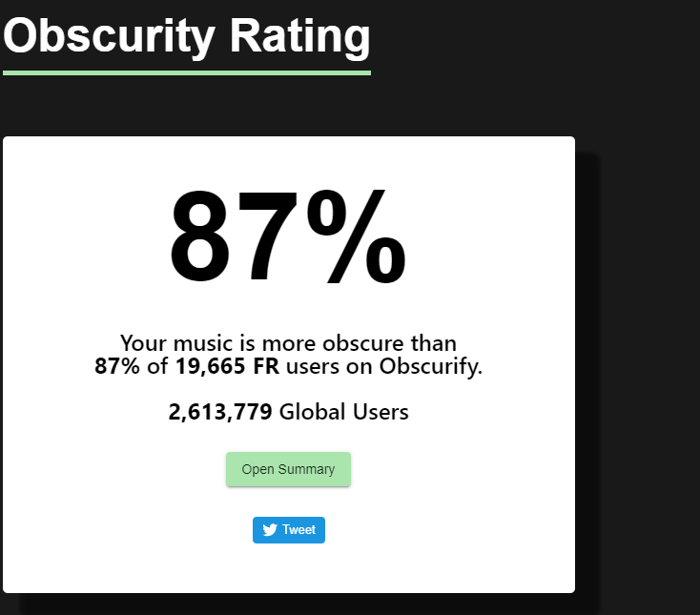The width and height of the screenshot is (700, 615).
Task: Click the digit 8 in the large score
Action: (200, 236)
